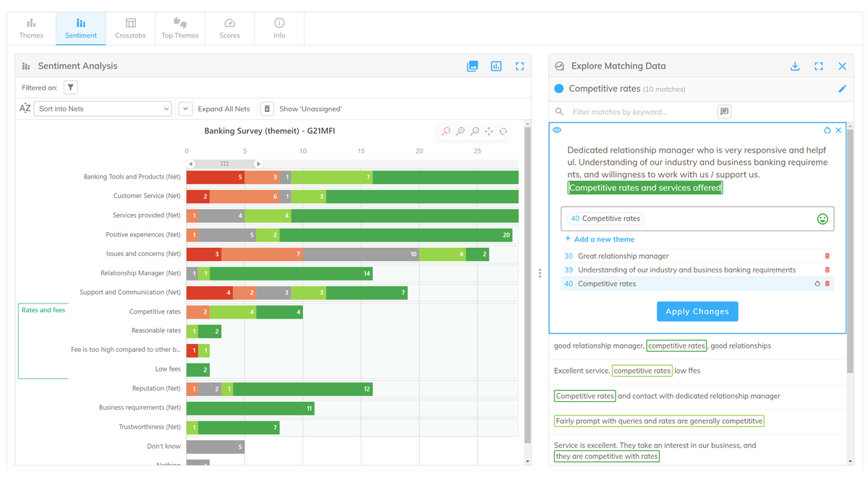Click Add a new theme link
Screen dimensions: 868x477
tap(600, 239)
